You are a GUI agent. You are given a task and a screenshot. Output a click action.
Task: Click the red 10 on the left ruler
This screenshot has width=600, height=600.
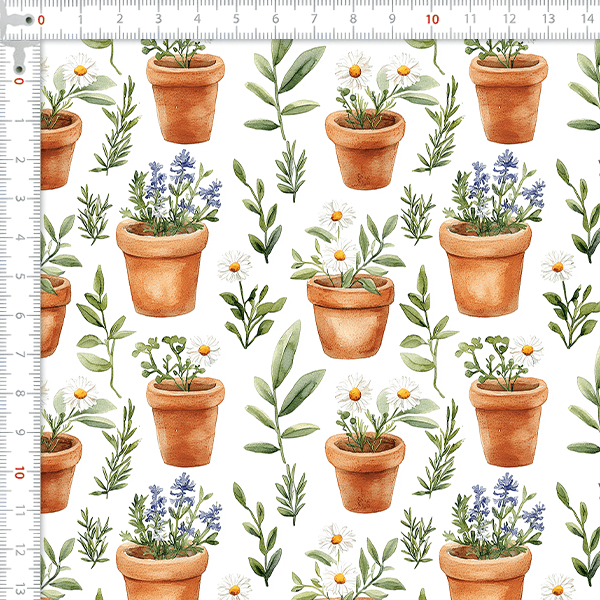pos(18,472)
